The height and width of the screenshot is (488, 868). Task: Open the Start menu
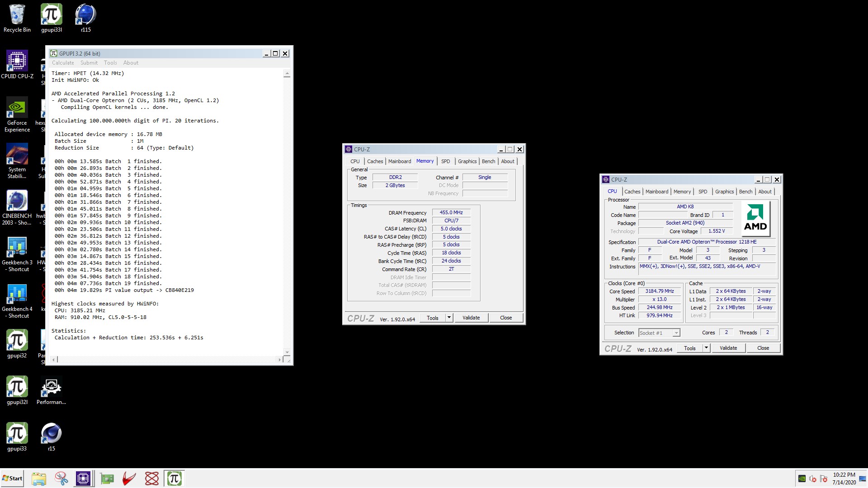click(x=12, y=479)
